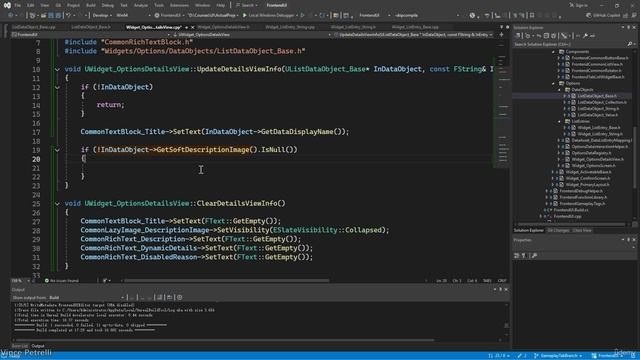Open the File menu
Screen dimensions: 640x360
click(18, 5)
